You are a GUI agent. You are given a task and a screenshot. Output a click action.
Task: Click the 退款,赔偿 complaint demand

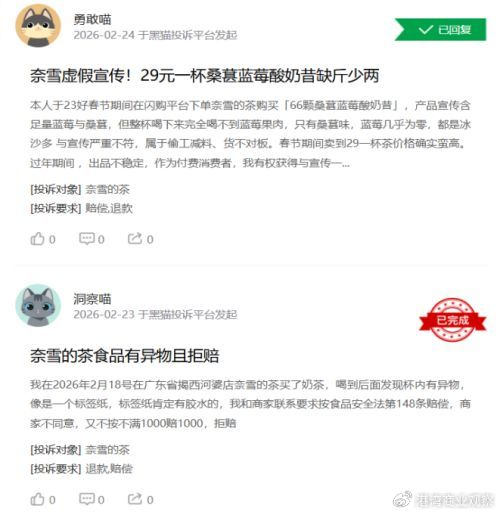coord(109,469)
